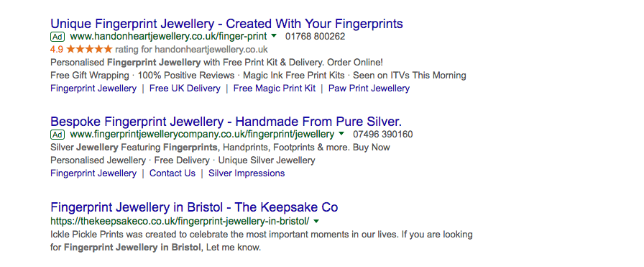Click phone number 01768 800262

click(x=316, y=37)
